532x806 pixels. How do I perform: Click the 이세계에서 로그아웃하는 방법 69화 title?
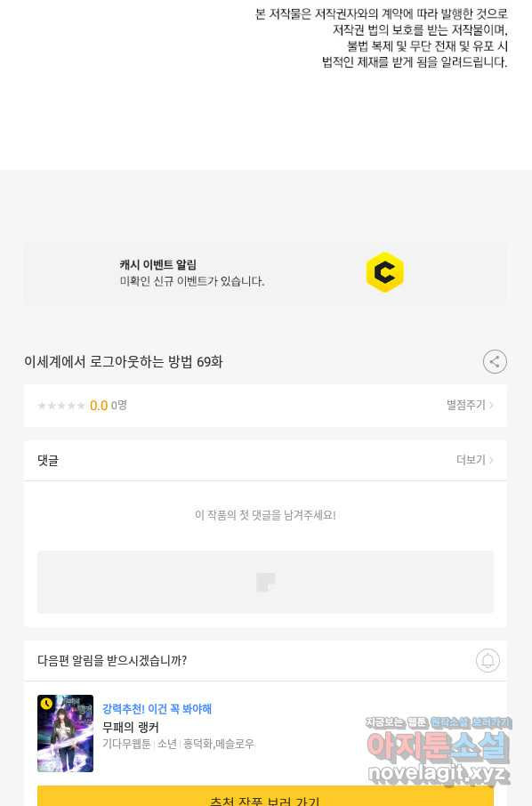pos(124,362)
